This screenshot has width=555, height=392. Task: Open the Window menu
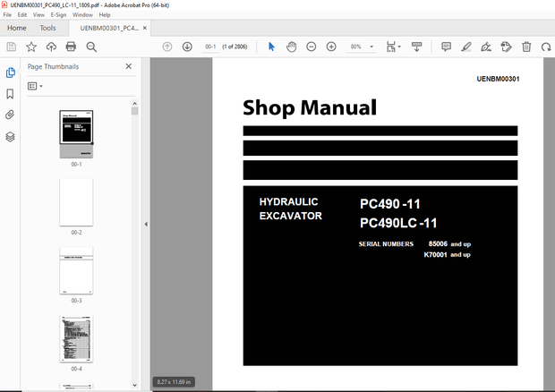(x=82, y=15)
